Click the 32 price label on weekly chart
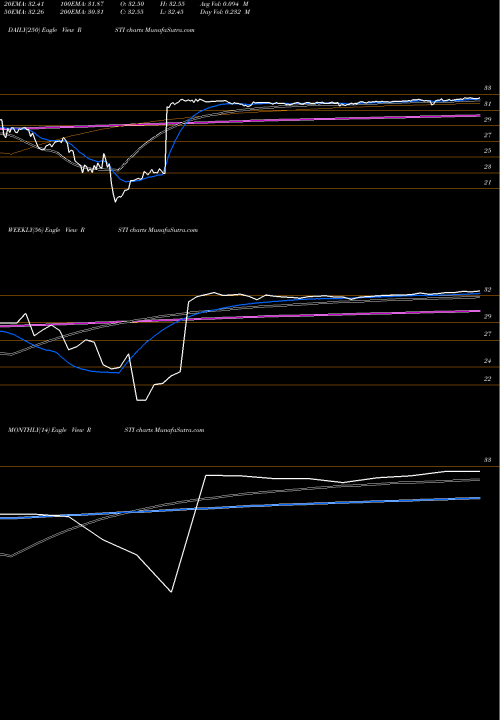The width and height of the screenshot is (500, 720). click(488, 290)
